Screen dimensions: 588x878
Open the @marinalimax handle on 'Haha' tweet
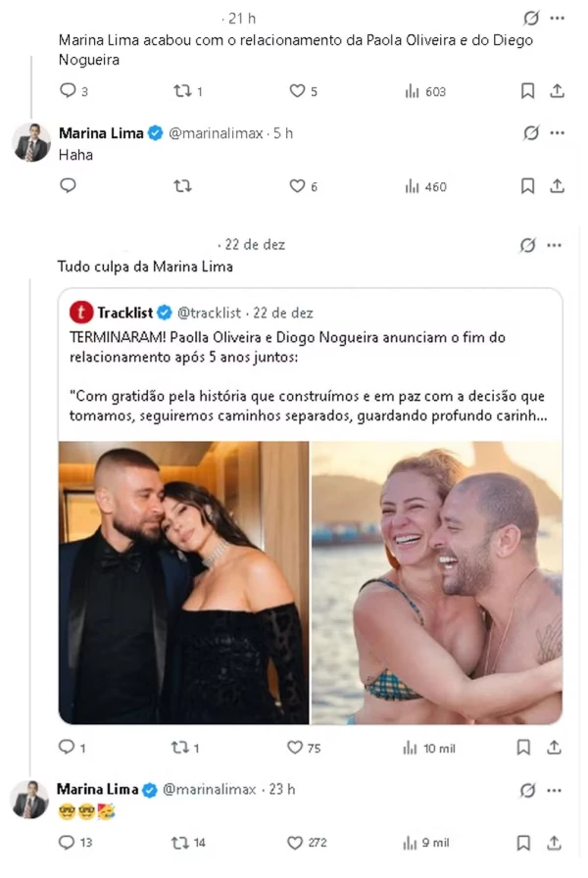click(218, 133)
